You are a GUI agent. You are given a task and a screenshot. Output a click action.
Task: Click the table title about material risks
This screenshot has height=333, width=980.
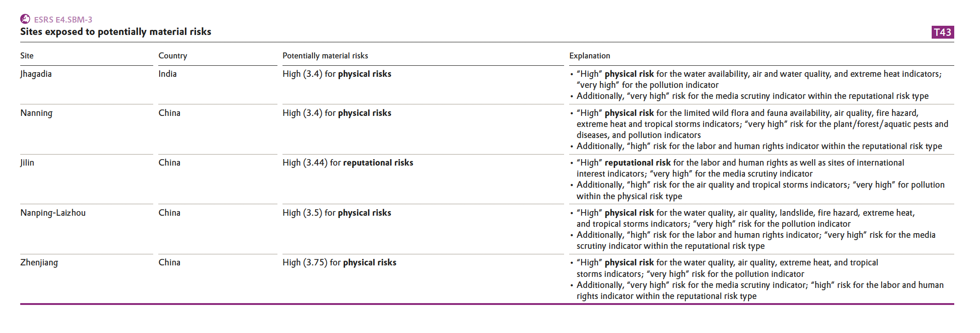(115, 32)
